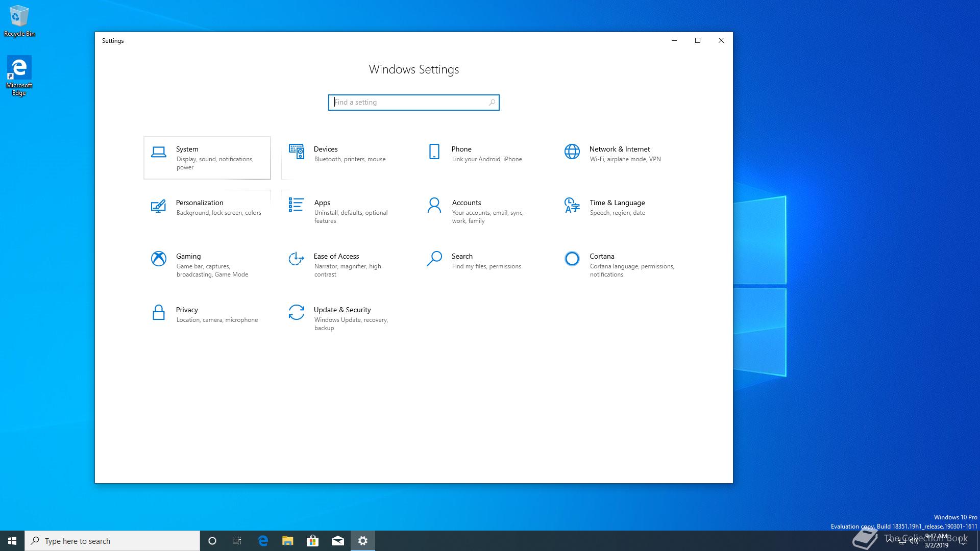Open the Devices keyboard icon
980x551 pixels.
pyautogui.click(x=297, y=152)
